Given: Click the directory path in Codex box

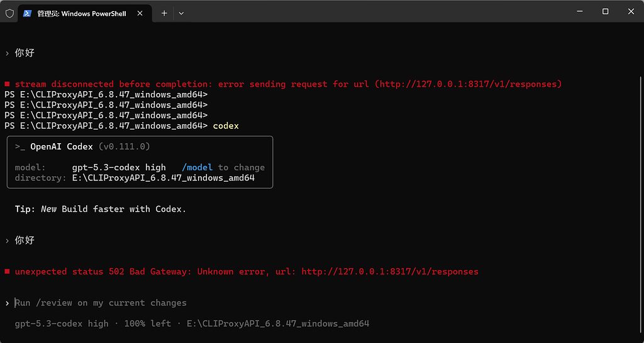Looking at the screenshot, I should [164, 178].
